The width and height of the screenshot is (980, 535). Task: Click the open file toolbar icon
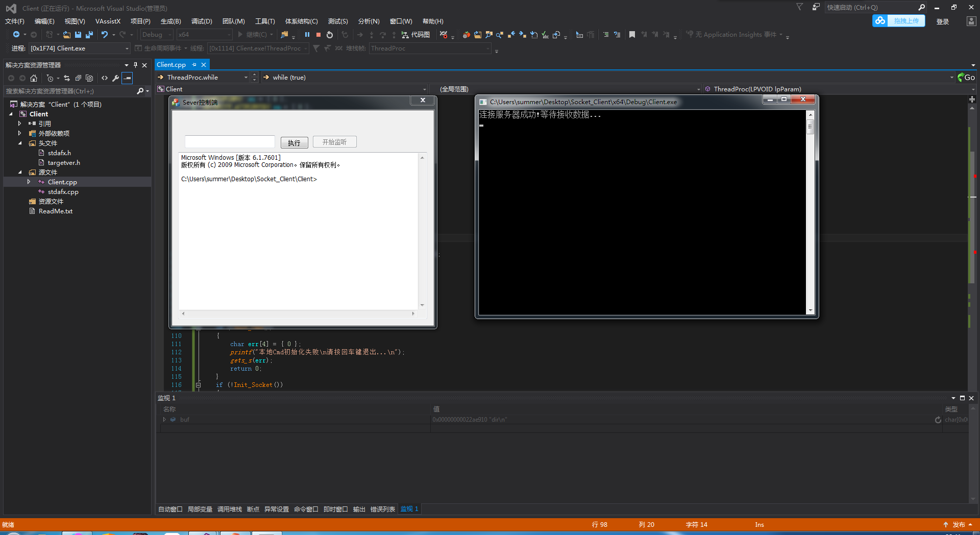point(67,35)
